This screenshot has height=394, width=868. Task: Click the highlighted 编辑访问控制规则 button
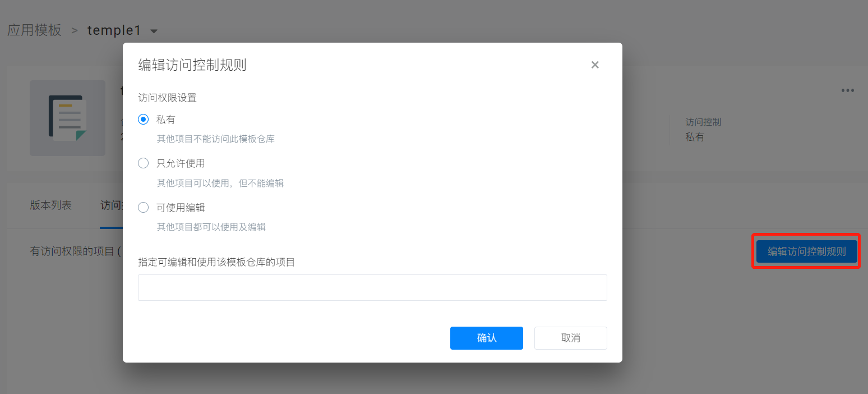tap(806, 251)
